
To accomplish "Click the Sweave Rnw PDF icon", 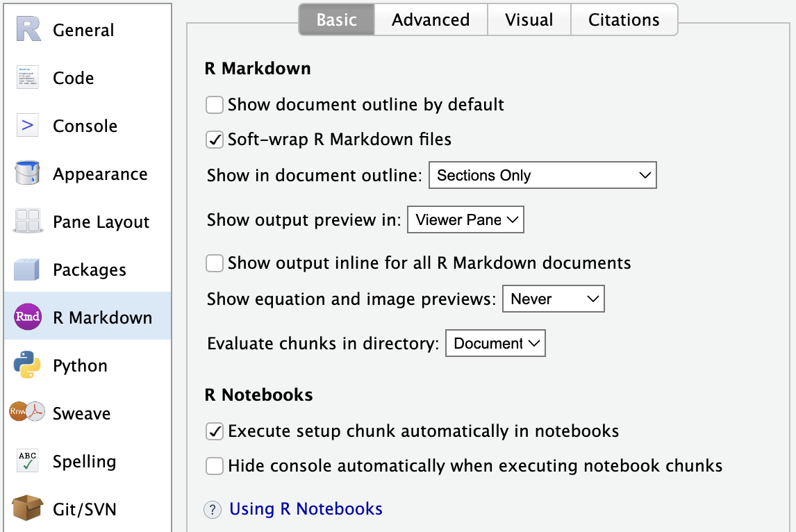I will [x=27, y=412].
